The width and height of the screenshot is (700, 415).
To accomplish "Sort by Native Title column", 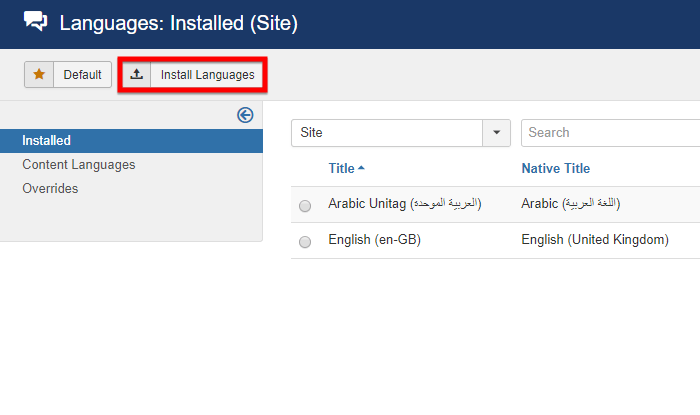I will (x=556, y=168).
